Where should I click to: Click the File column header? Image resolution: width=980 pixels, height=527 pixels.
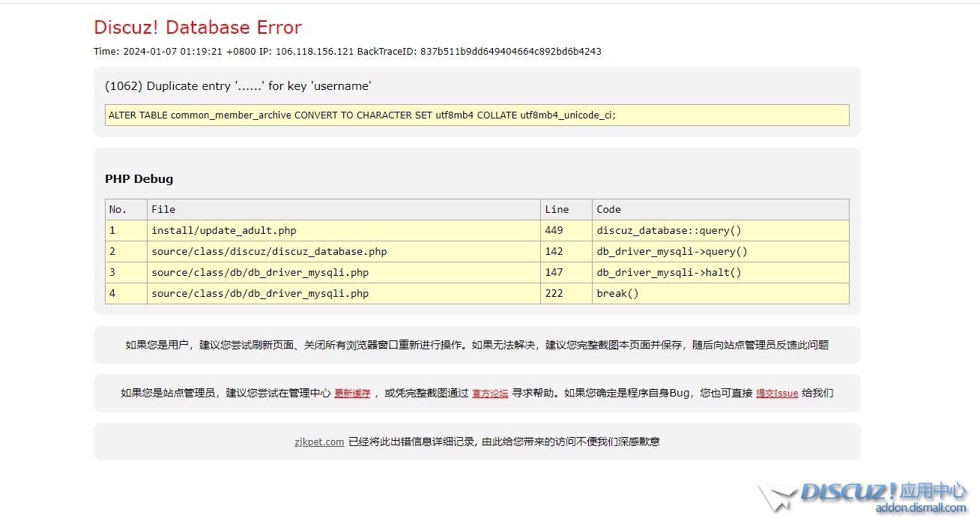click(x=163, y=210)
